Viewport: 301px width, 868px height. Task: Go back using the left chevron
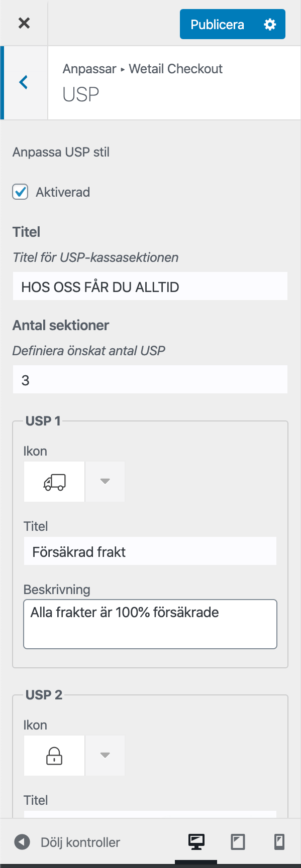(24, 83)
